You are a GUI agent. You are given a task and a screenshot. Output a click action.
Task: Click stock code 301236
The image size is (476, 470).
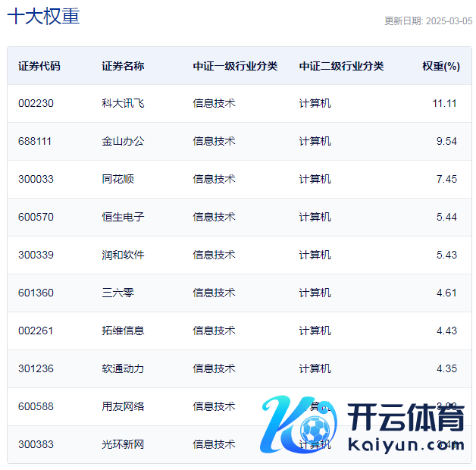pos(36,368)
